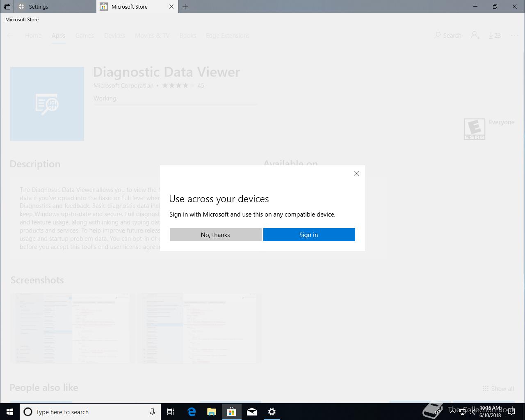Click the Microsoft Store taskbar icon
Image resolution: width=525 pixels, height=420 pixels.
(231, 412)
